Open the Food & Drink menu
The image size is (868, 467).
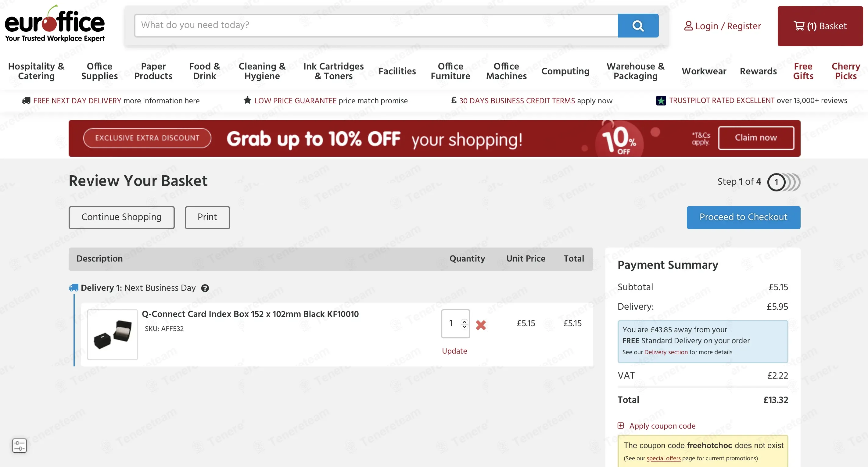(205, 71)
